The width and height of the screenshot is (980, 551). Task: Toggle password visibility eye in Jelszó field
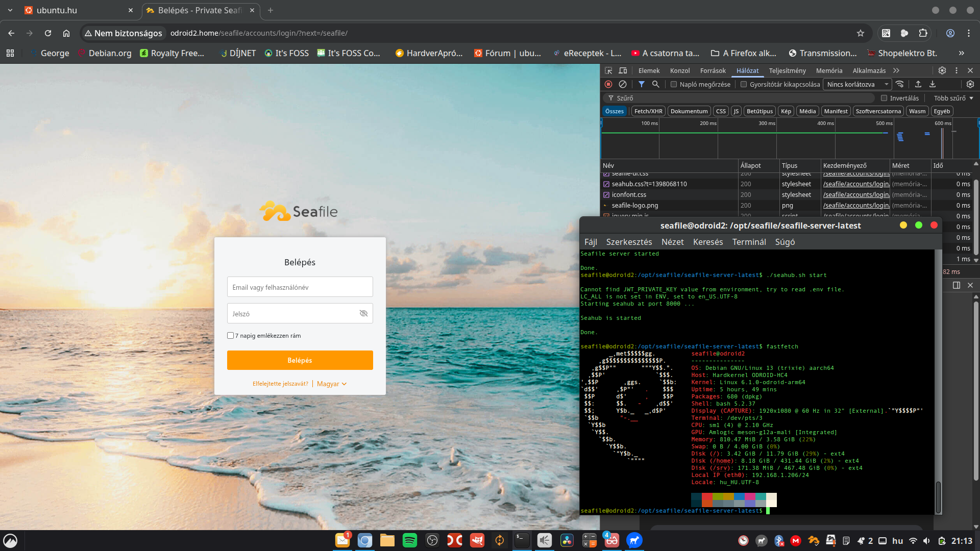[363, 313]
